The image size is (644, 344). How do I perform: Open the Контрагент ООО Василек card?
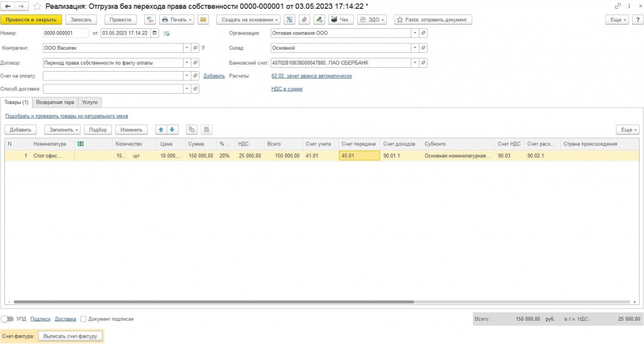tap(196, 48)
